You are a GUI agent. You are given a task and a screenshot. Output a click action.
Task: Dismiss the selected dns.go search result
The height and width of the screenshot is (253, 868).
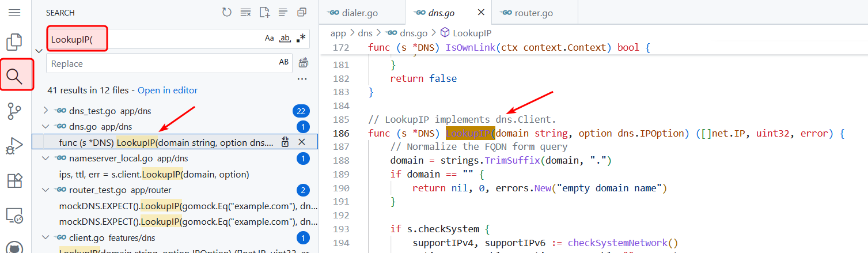coord(301,142)
